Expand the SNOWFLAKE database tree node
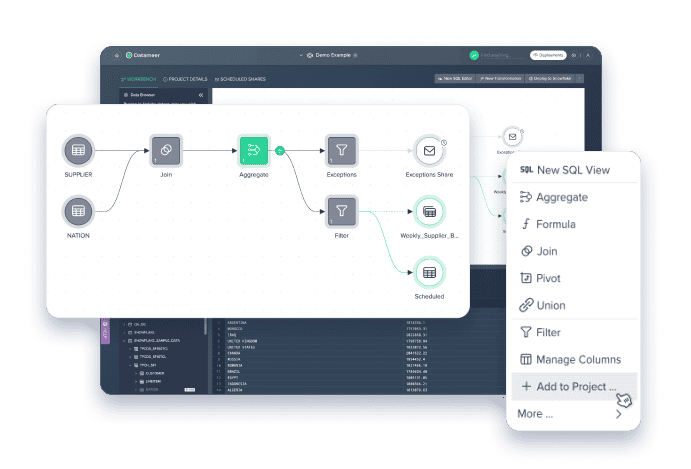691x469 pixels. point(125,332)
